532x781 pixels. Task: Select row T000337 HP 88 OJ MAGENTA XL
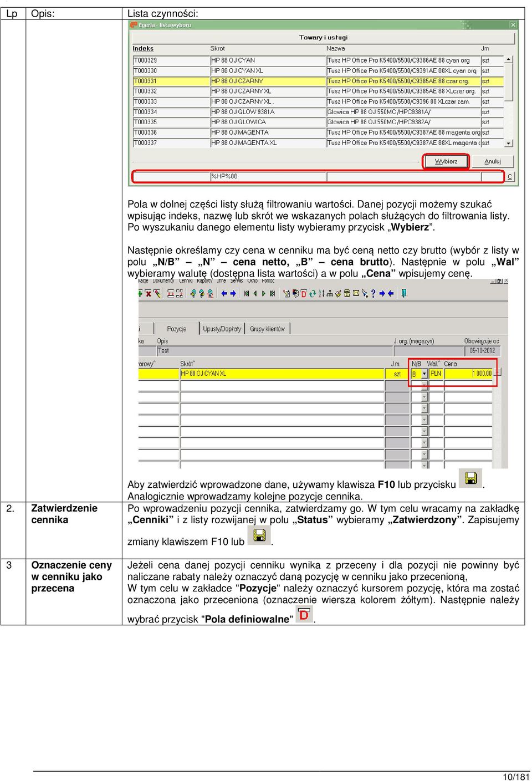tap(318, 142)
